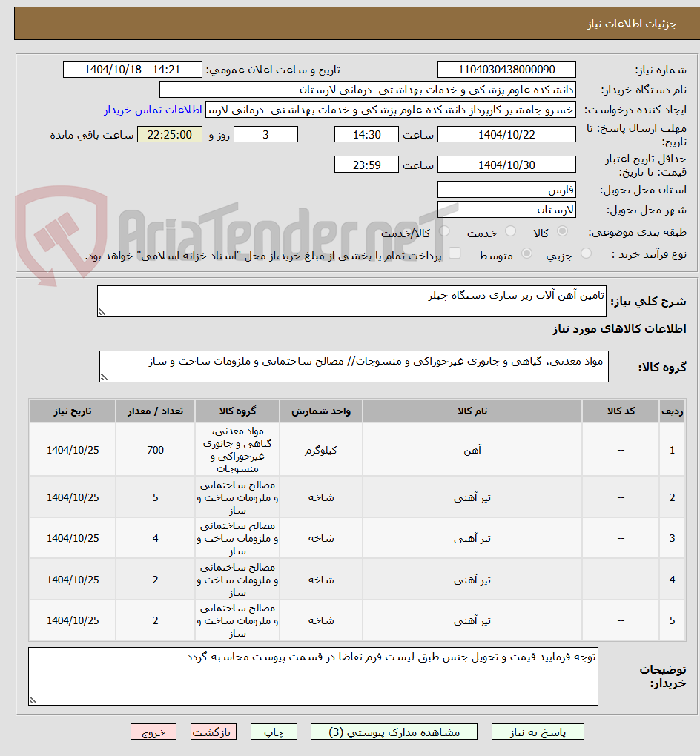The width and height of the screenshot is (700, 756).
Task: Click تیر آهنی name in row 2
Action: click(x=472, y=497)
